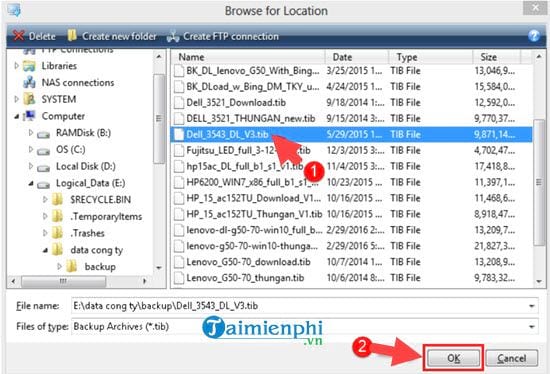550x374 pixels.
Task: Expand the backup folder arrow
Action: point(60,266)
